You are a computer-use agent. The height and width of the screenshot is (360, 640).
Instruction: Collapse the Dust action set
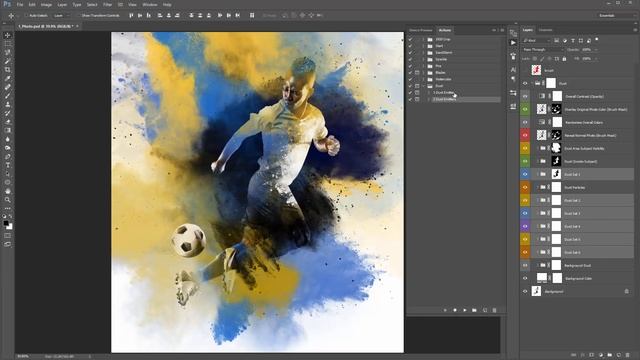coord(424,86)
